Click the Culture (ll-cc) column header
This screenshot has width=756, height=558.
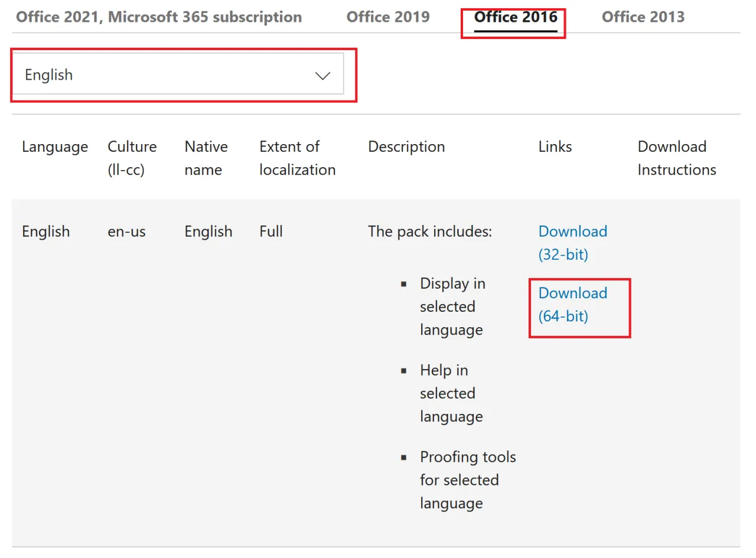(x=132, y=158)
